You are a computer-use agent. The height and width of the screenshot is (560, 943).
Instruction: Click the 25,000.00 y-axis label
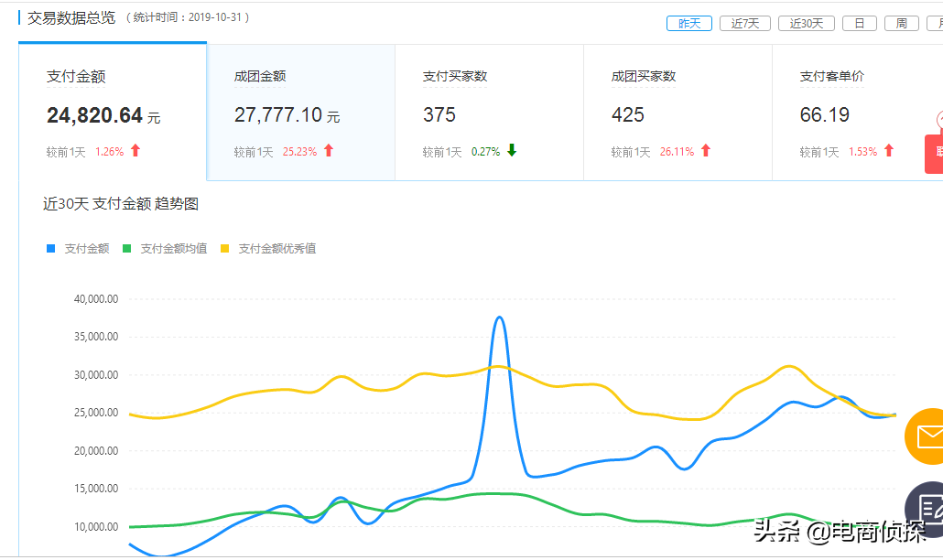[x=96, y=412]
